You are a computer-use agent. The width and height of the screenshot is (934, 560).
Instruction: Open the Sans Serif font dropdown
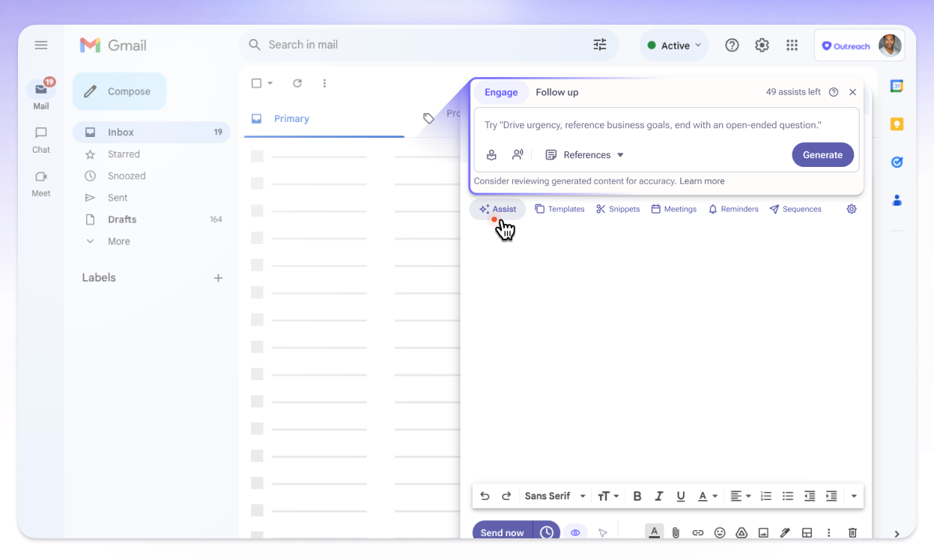click(555, 496)
